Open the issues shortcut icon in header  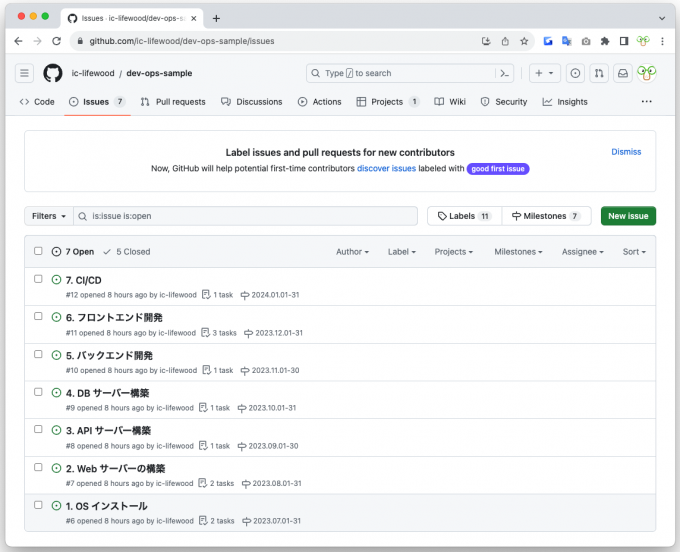tap(575, 73)
